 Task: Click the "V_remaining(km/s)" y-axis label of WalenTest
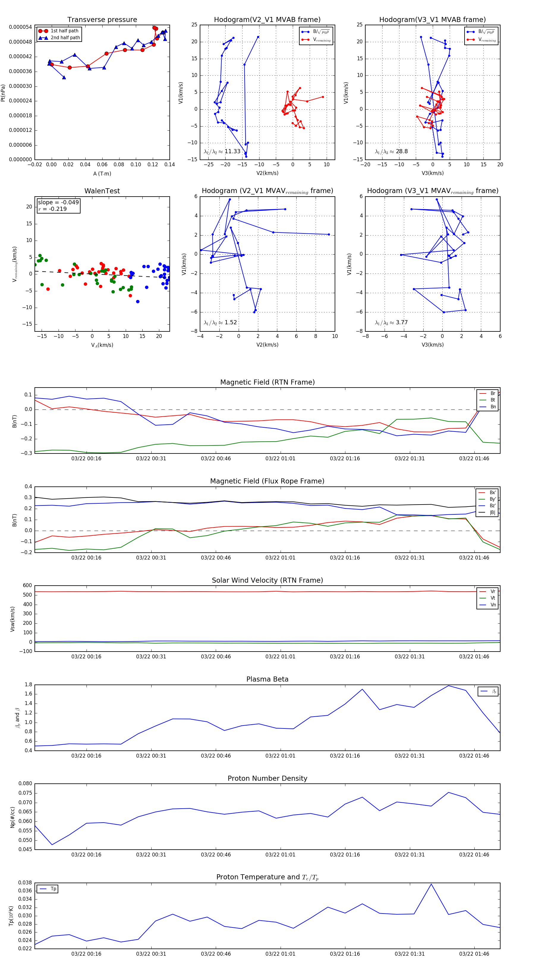tap(15, 264)
